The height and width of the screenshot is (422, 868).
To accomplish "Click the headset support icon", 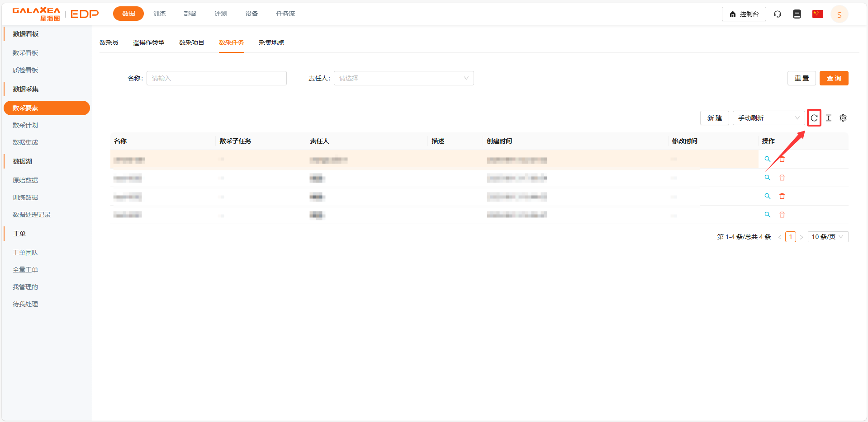I will click(x=777, y=14).
